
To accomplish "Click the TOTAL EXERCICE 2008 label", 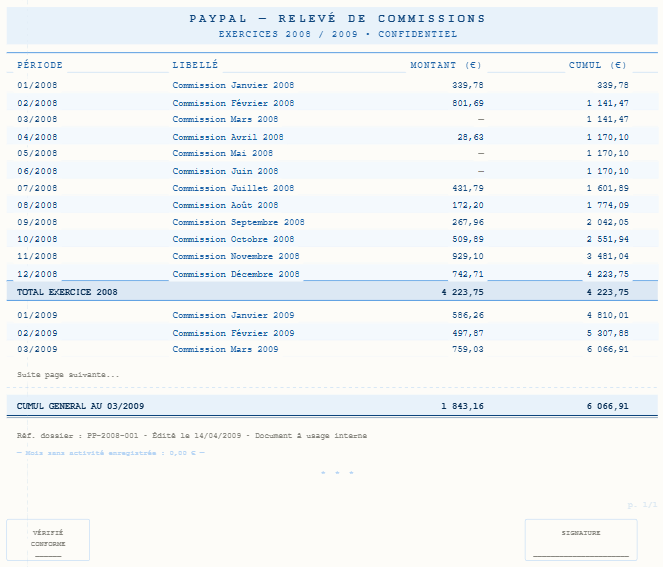I will [67, 292].
